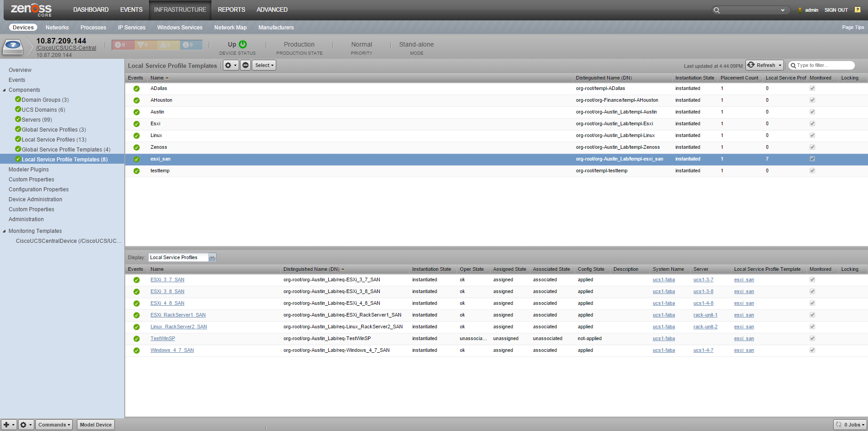Click the green status icon for ADallas
The width and height of the screenshot is (868, 431).
coord(137,89)
